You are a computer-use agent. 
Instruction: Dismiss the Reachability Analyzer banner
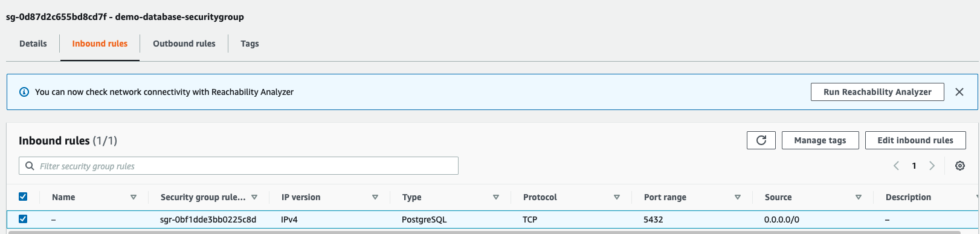pos(959,92)
